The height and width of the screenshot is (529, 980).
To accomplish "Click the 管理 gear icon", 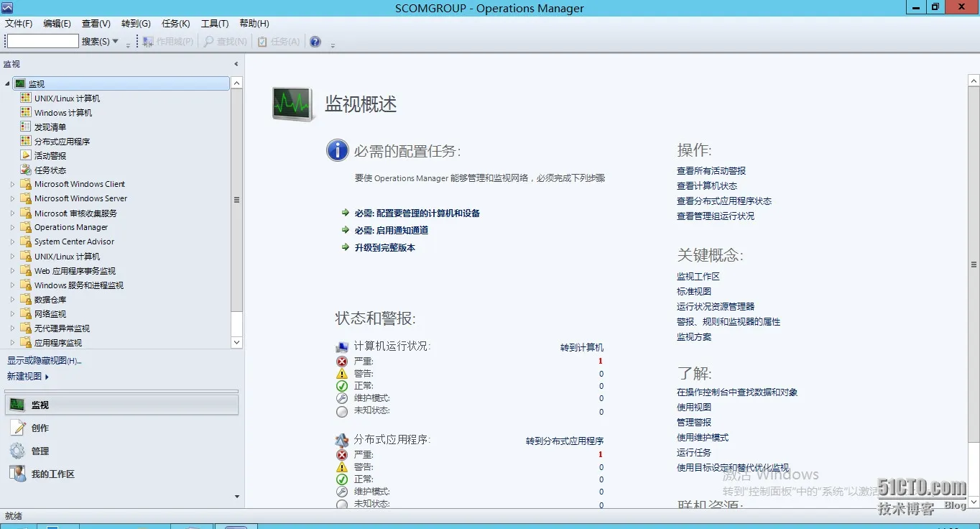I will (x=17, y=451).
